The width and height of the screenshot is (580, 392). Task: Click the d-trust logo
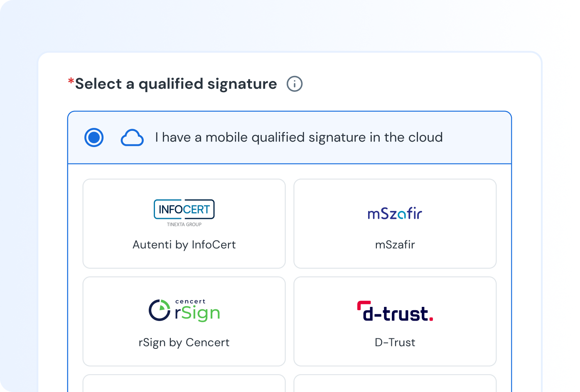pyautogui.click(x=395, y=311)
